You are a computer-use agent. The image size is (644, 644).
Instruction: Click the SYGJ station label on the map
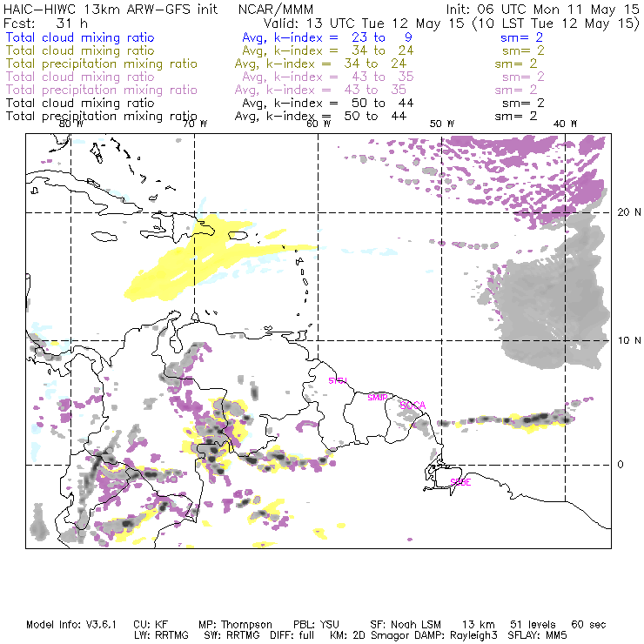pos(338,380)
